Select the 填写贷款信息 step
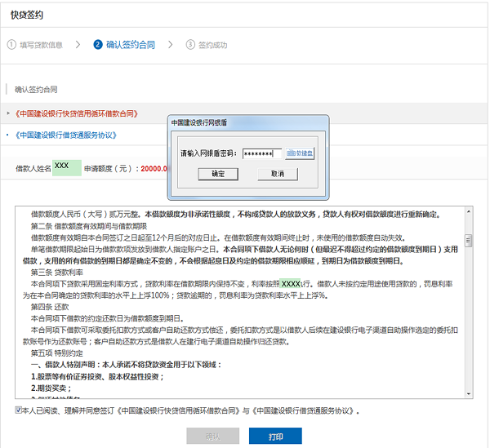490x448 pixels. [42, 45]
